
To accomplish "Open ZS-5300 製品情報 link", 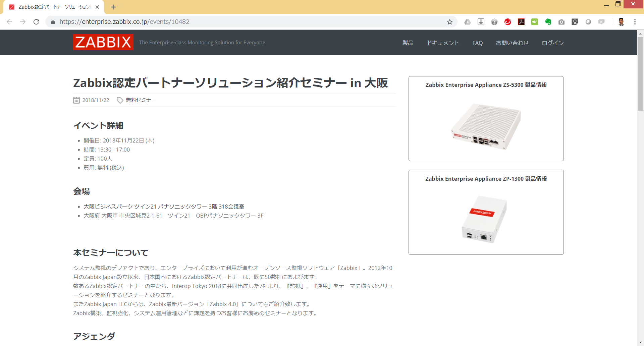I will coord(486,85).
